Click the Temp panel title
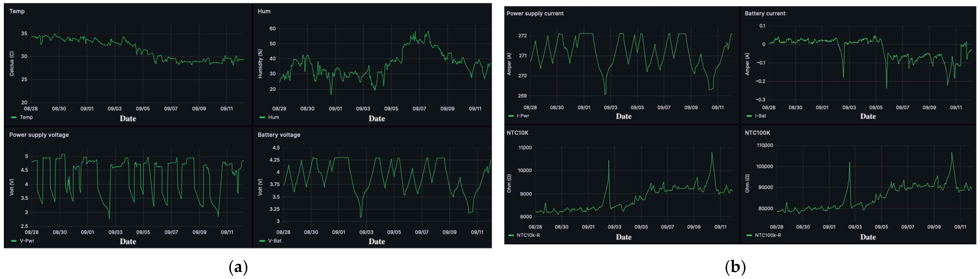 click(x=17, y=11)
